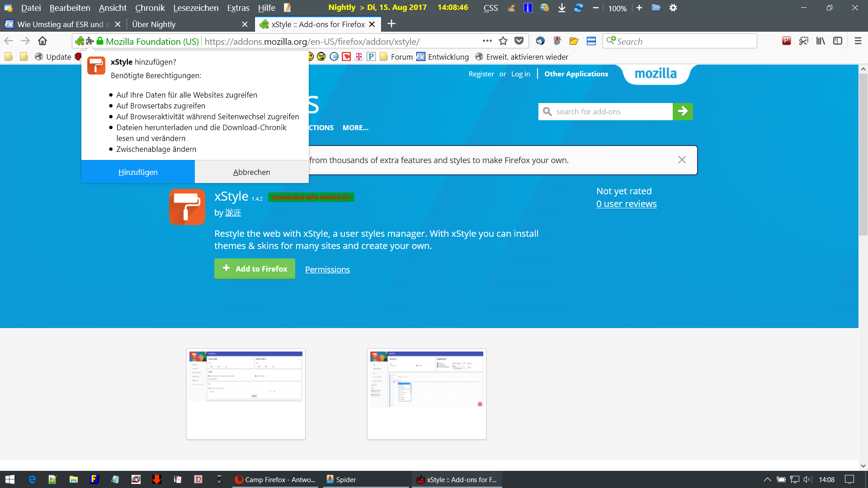Click the zoom in plus button
This screenshot has height=488, width=868.
[x=639, y=8]
